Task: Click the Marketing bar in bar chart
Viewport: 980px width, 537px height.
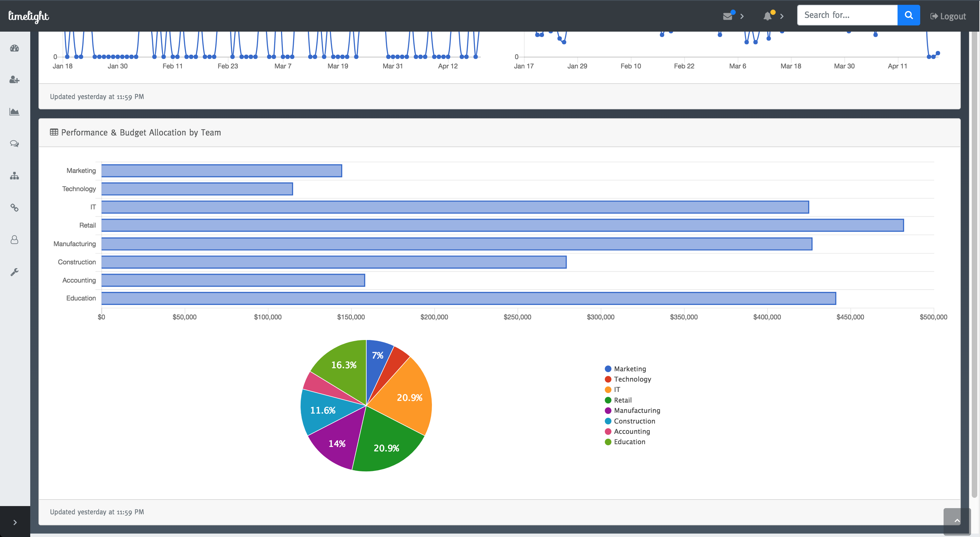Action: [x=222, y=171]
